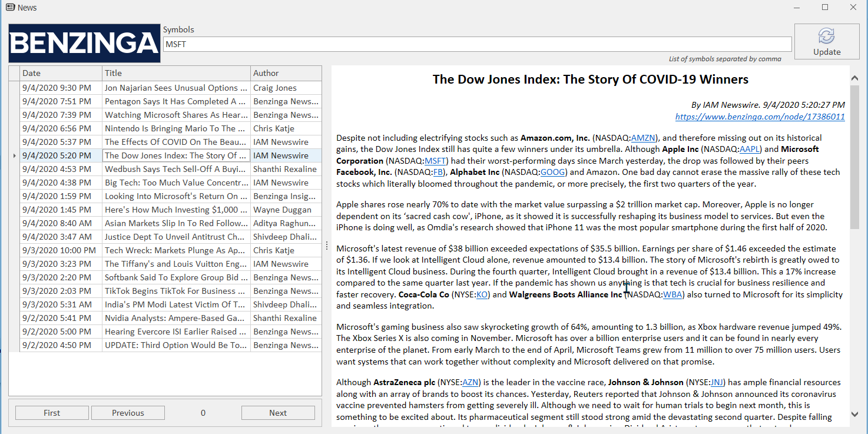868x434 pixels.
Task: Click the scrollbar down arrow
Action: (x=854, y=414)
